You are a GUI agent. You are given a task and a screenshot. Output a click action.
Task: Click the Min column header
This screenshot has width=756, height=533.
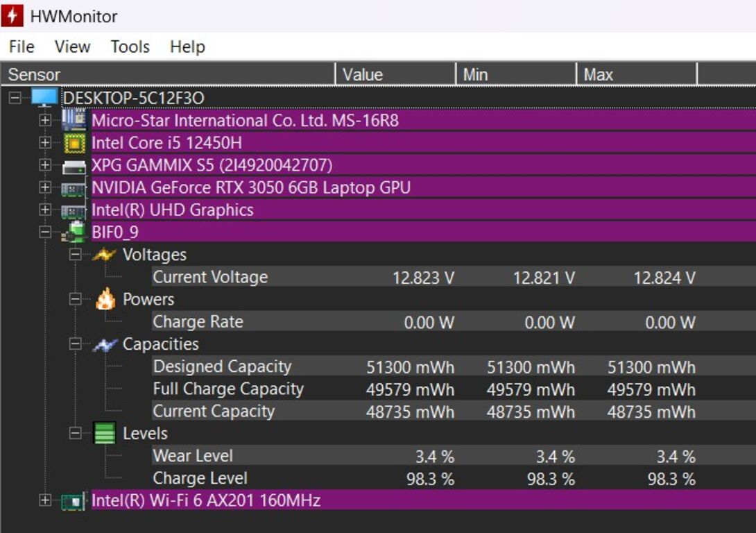tap(516, 74)
